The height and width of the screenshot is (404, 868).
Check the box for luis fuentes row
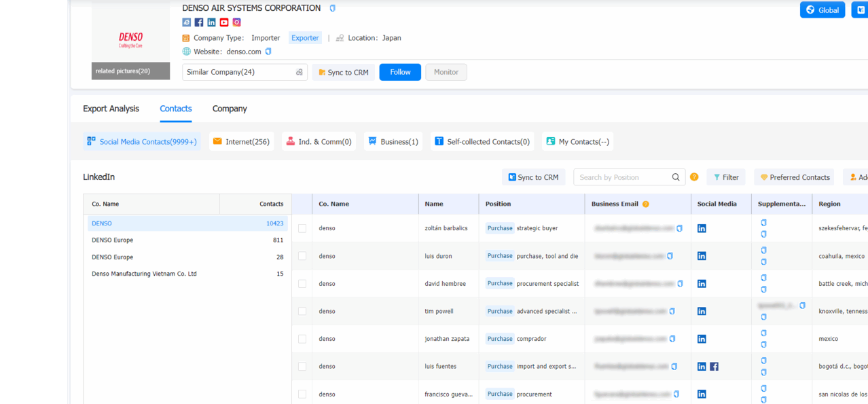[x=302, y=367]
